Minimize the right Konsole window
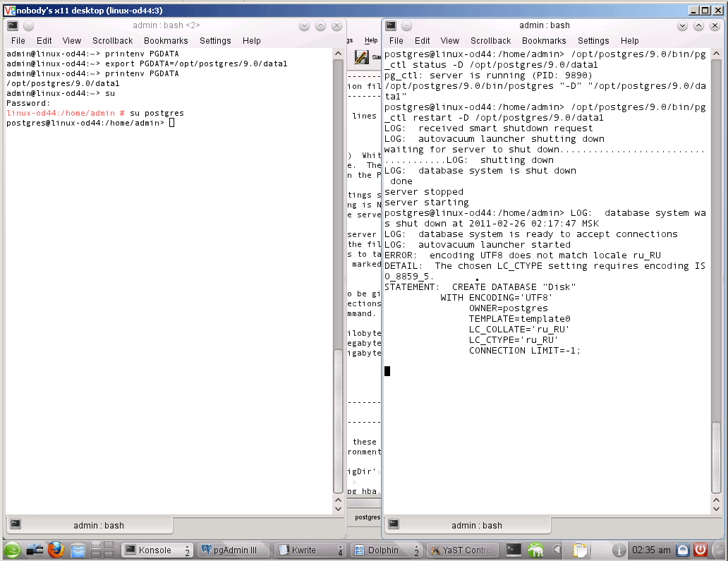 682,26
